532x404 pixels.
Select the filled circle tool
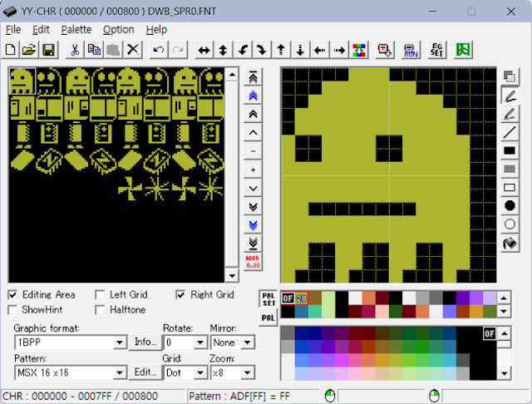(x=510, y=205)
